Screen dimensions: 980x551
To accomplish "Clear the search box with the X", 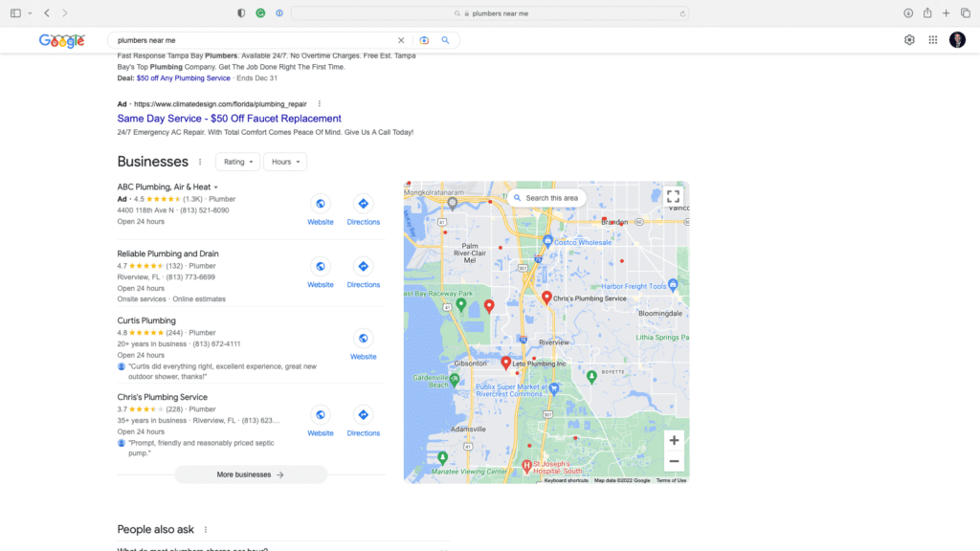I will click(401, 40).
